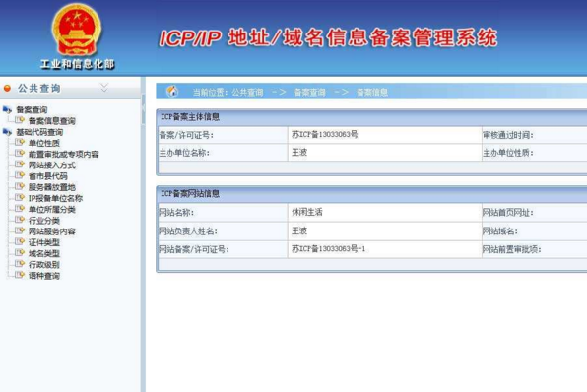Click sidebar splitter collapse handle

[143, 108]
